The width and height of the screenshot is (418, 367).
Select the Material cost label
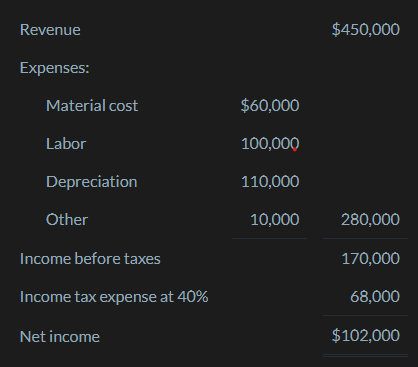(x=92, y=106)
